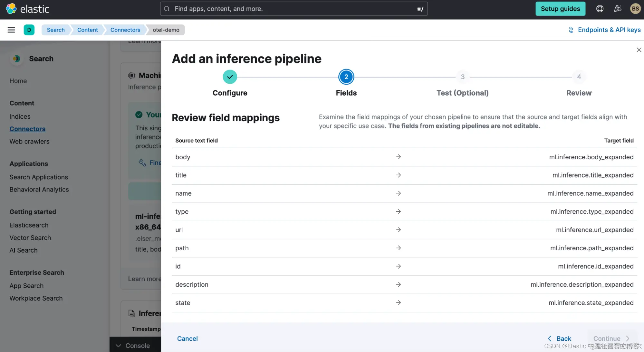Click the Elastic logo icon
644x352 pixels.
point(11,9)
